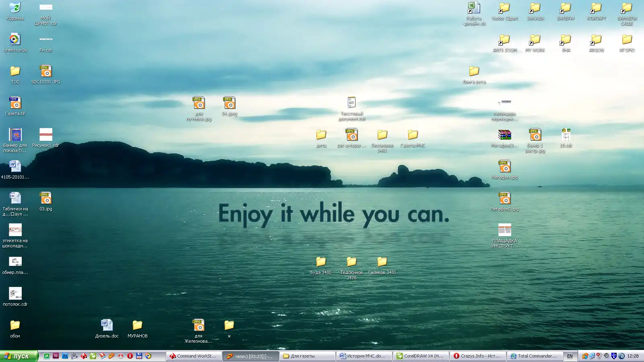Open the Vector Clipart folder shortcut
This screenshot has width=644, height=362.
click(x=504, y=8)
